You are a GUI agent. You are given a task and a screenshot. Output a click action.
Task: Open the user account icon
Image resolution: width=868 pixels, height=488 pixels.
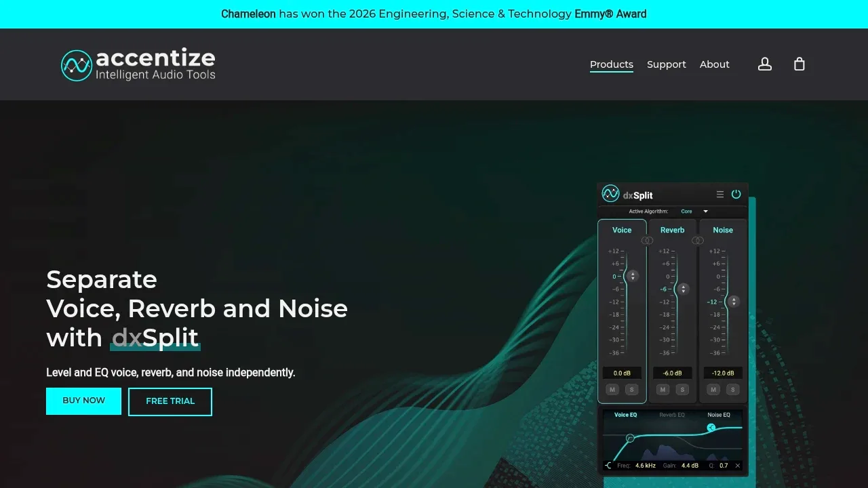765,64
